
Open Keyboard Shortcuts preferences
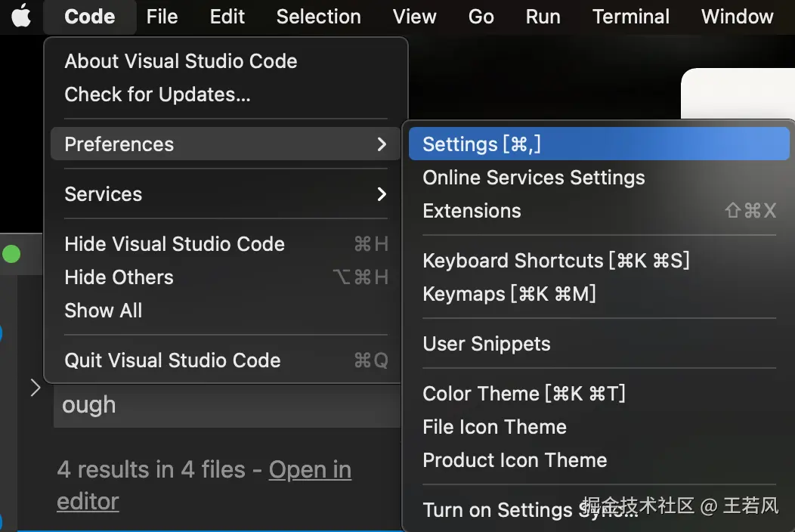pyautogui.click(x=555, y=261)
